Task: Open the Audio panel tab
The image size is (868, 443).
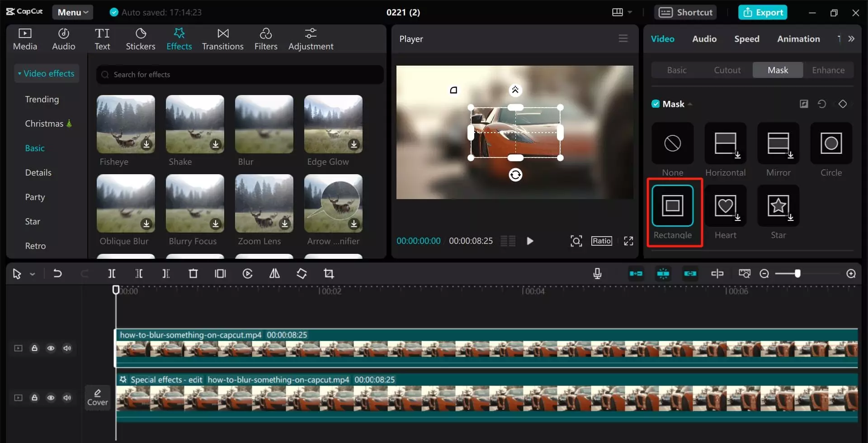Action: (x=704, y=39)
